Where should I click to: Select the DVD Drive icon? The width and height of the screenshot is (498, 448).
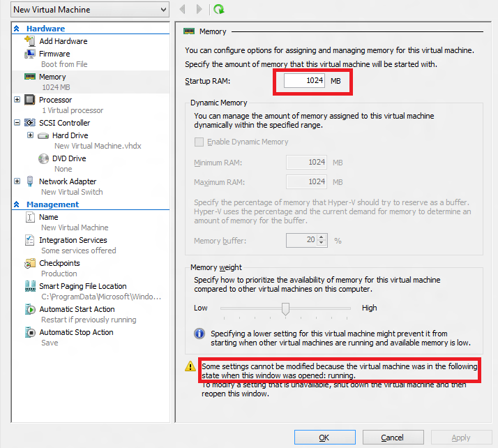point(44,158)
